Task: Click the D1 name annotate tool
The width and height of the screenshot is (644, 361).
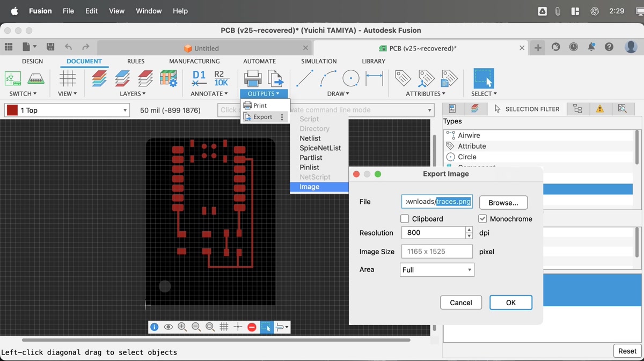Action: pos(199,78)
